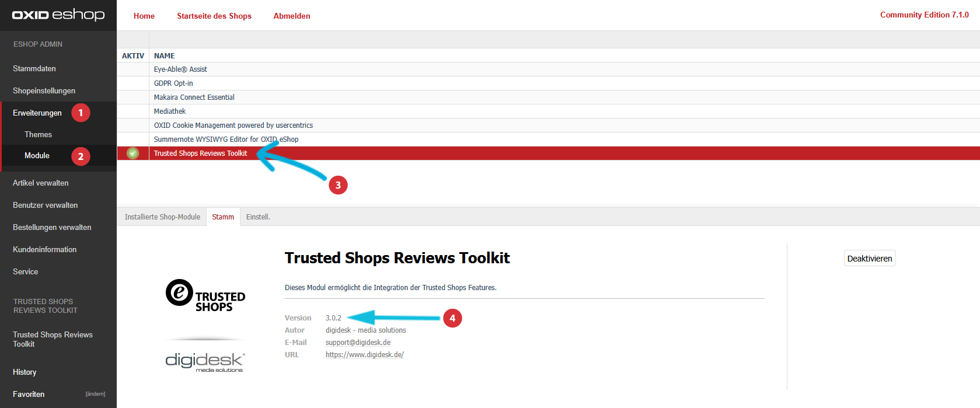This screenshot has height=408, width=980.
Task: Click the digidesk media solutions logo
Action: tap(205, 362)
